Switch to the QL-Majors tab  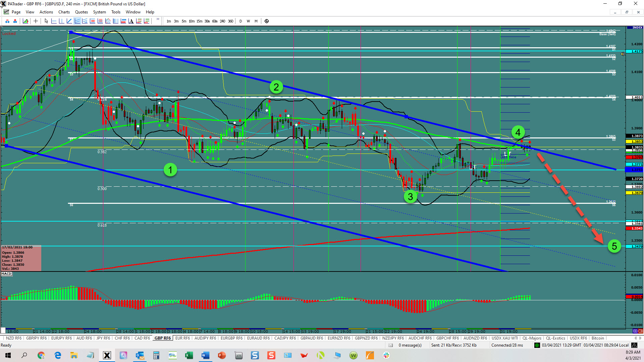click(532, 338)
